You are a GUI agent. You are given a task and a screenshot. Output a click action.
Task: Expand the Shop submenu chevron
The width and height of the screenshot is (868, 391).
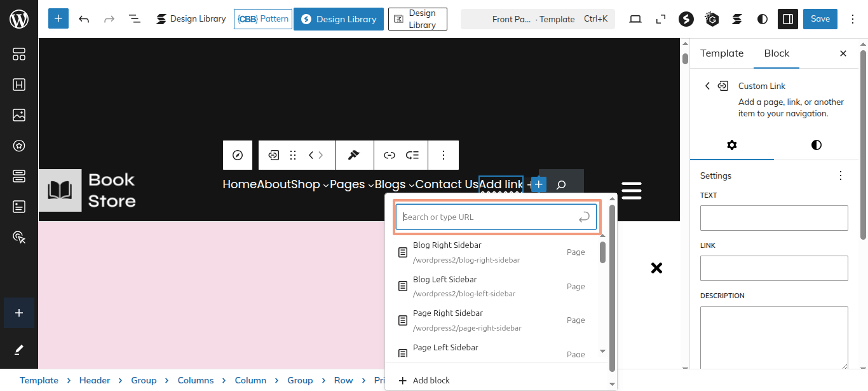click(x=326, y=186)
